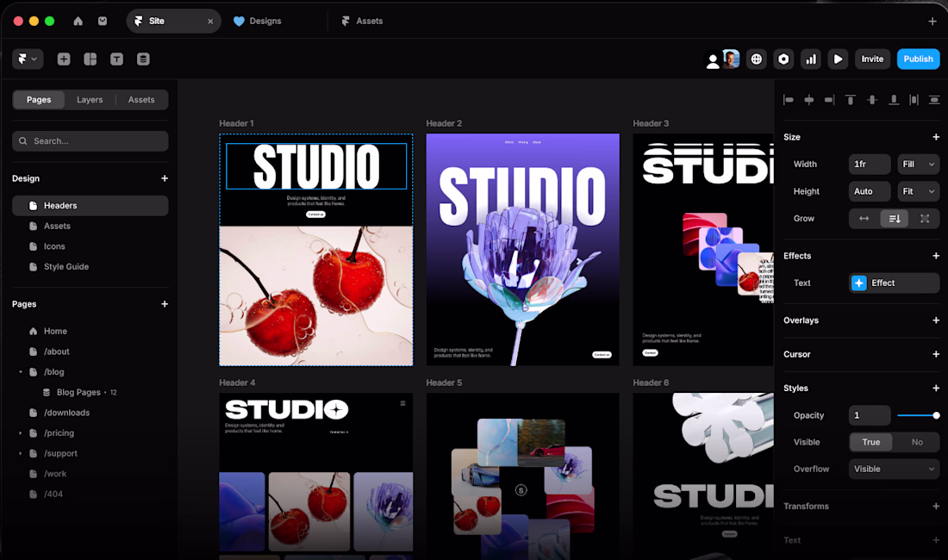This screenshot has height=560, width=948.
Task: Set Visible to No
Action: pos(917,442)
